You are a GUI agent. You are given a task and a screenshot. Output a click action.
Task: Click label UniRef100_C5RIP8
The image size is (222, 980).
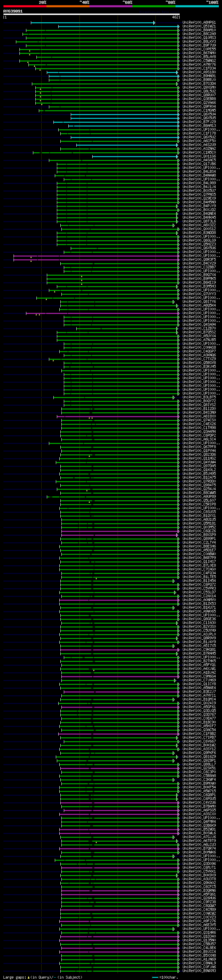click(199, 504)
